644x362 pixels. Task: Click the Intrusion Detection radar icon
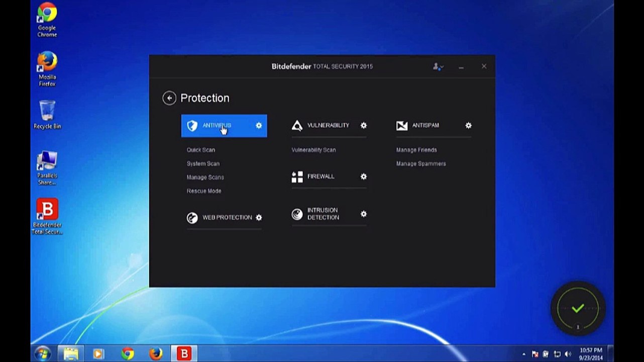[x=297, y=214]
